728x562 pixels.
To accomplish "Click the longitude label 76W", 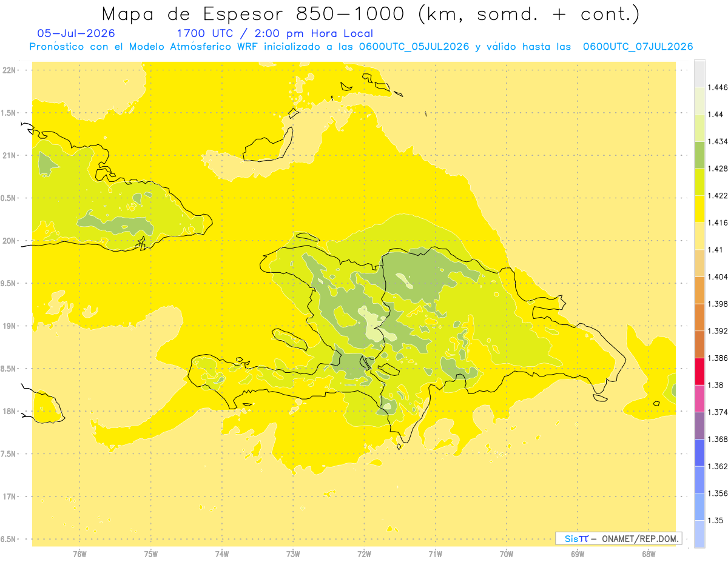I will [79, 554].
